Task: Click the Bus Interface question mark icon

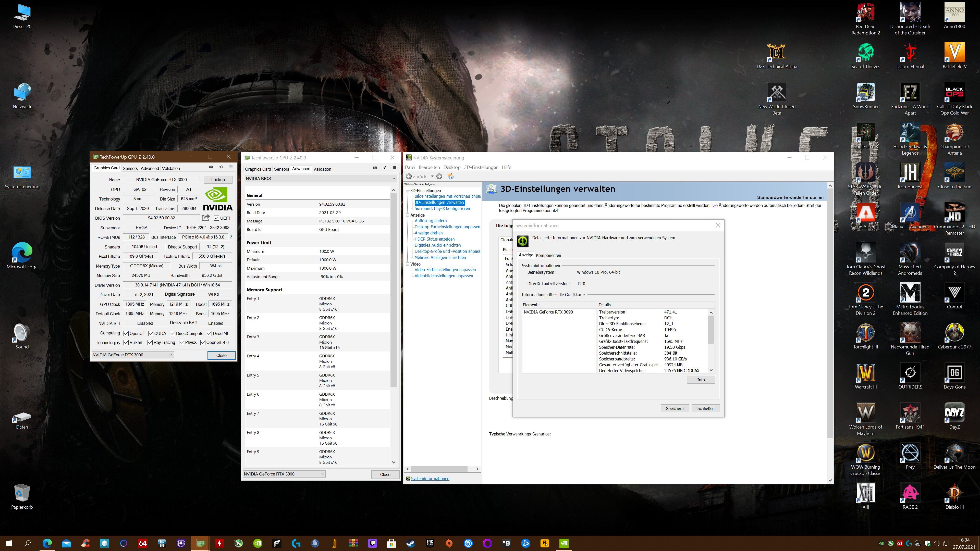Action: pos(230,237)
